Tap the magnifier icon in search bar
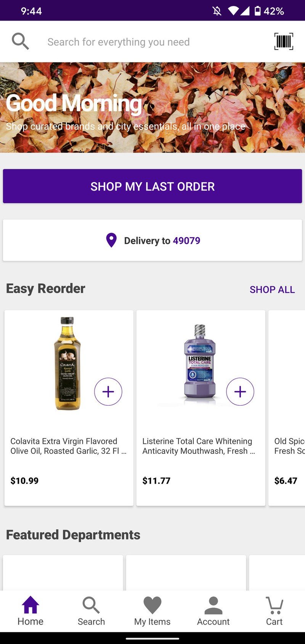The image size is (305, 644). pos(20,41)
